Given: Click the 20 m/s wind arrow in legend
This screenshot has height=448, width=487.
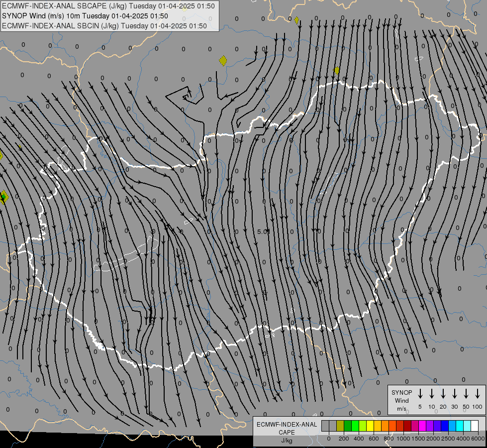Looking at the screenshot, I should [x=443, y=394].
